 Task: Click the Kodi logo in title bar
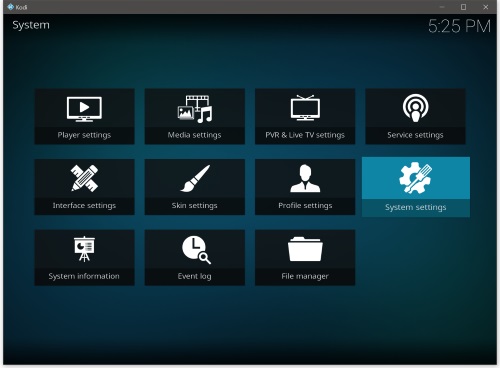11,7
